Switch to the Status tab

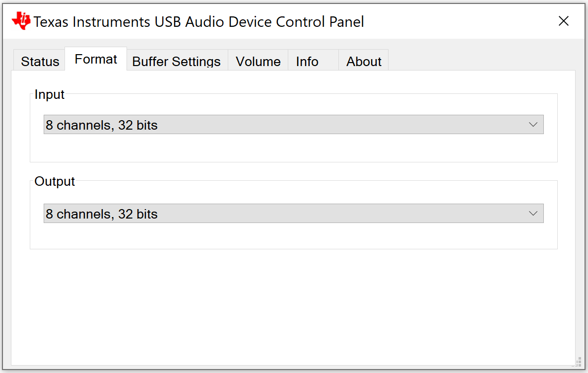tap(40, 62)
